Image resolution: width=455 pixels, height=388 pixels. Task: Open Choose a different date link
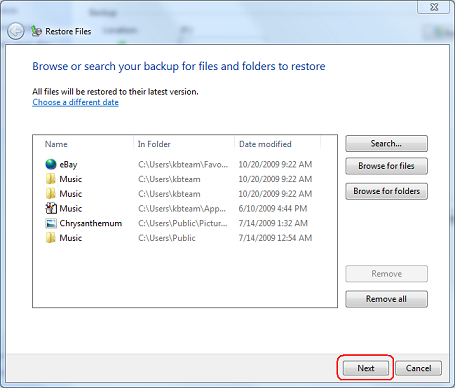pyautogui.click(x=75, y=102)
